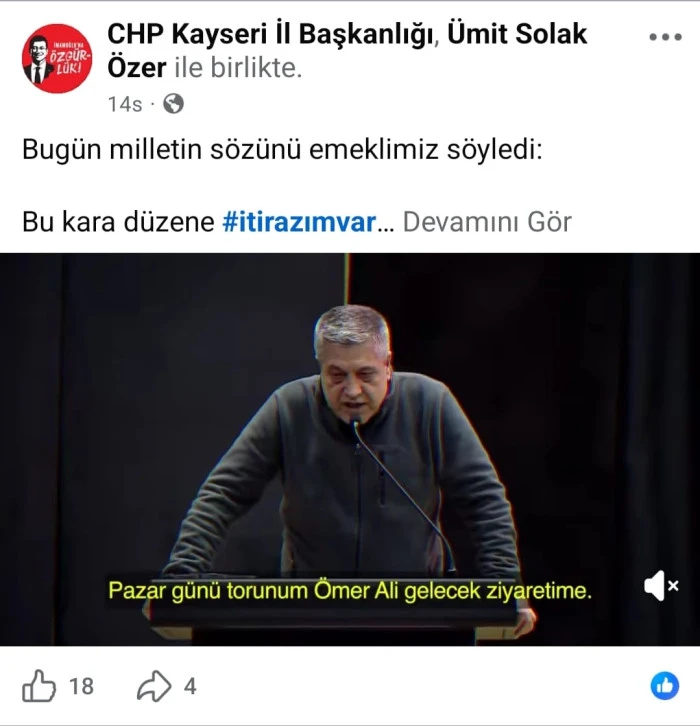The image size is (700, 726).
Task: Open the #itirazımvar hashtag
Action: click(x=299, y=222)
